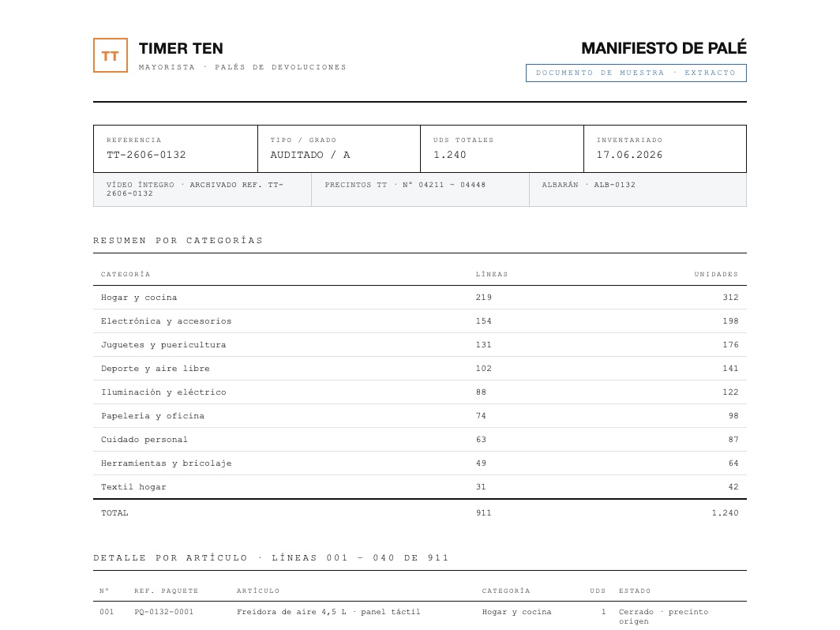This screenshot has height=630, width=840.
Task: Click the TIMER TEN company name
Action: [x=181, y=49]
